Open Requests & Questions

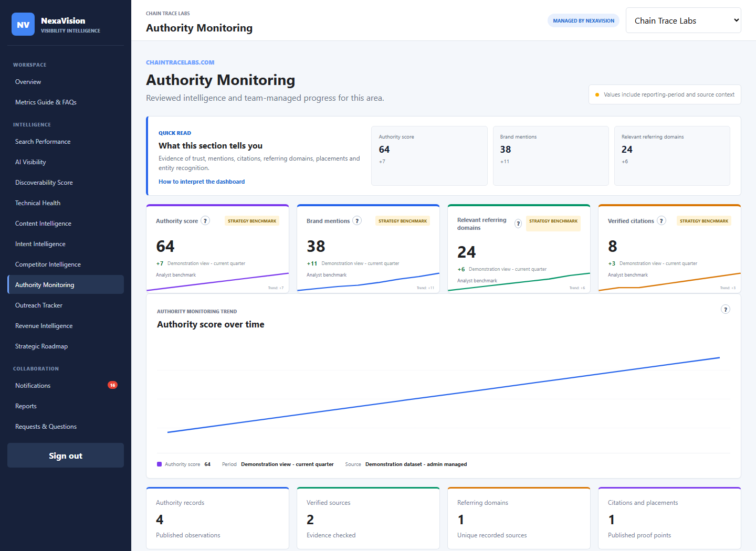66,427
